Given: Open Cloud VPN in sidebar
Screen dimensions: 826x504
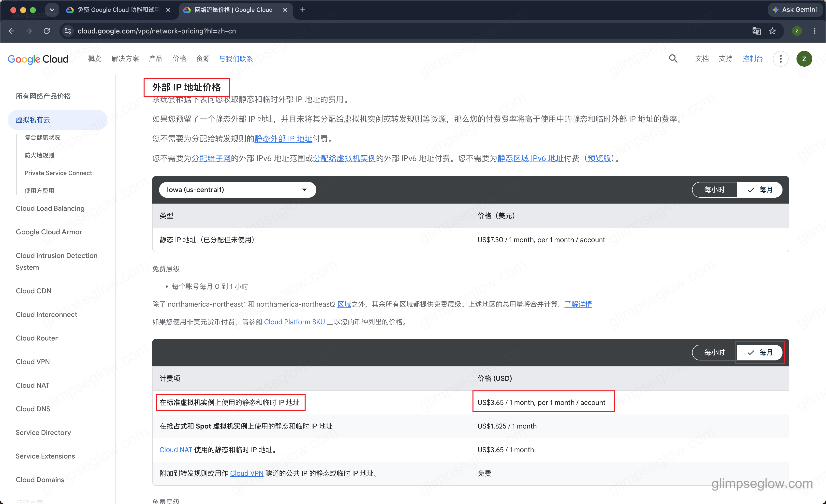Looking at the screenshot, I should point(33,361).
